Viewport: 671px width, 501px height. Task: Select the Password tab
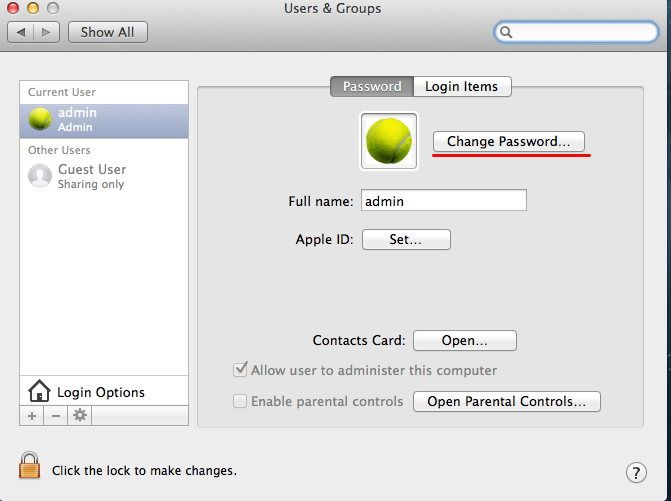(371, 87)
